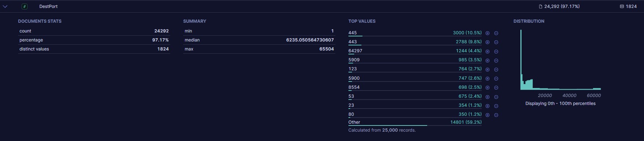Screen dimensions: 644x141
Task: Filter for value 64297 with plus icon
Action: 488,51
